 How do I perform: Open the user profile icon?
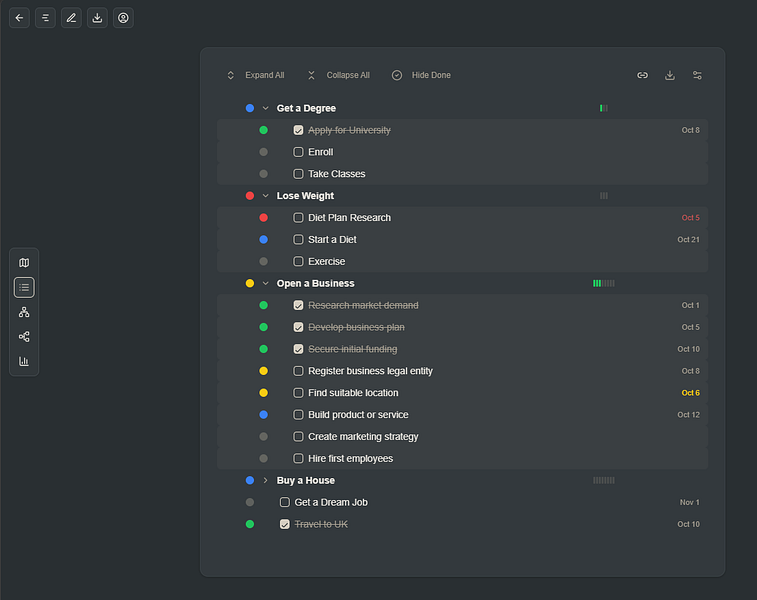[x=123, y=18]
